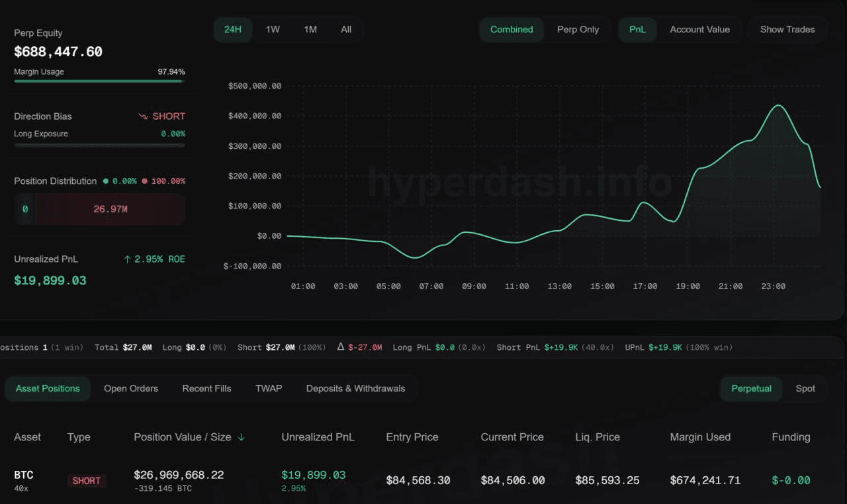Viewport: 847px width, 504px height.
Task: Switch to Perp Only view
Action: click(578, 30)
